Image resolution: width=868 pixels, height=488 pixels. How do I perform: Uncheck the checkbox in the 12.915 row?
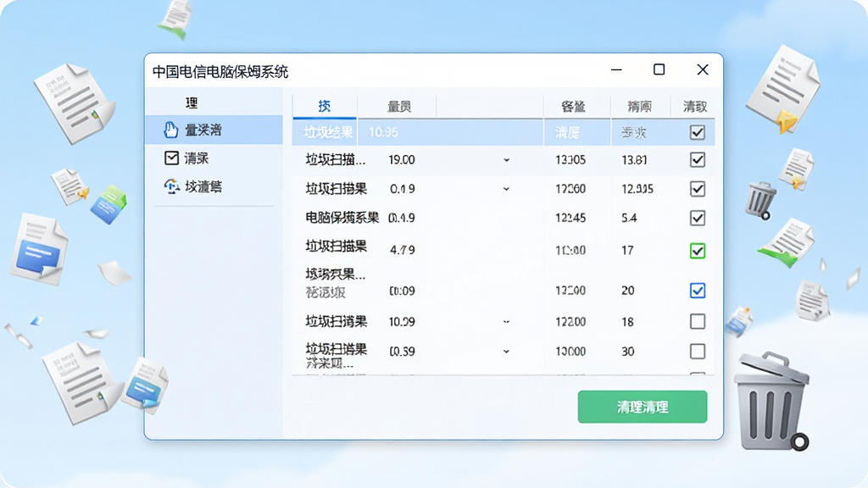click(x=698, y=189)
